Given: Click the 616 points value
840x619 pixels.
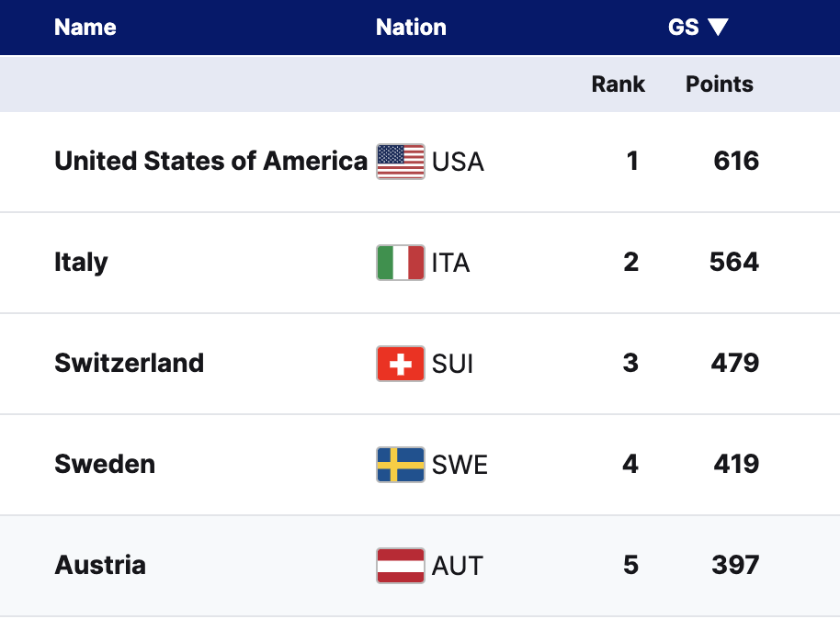Looking at the screenshot, I should 736,162.
